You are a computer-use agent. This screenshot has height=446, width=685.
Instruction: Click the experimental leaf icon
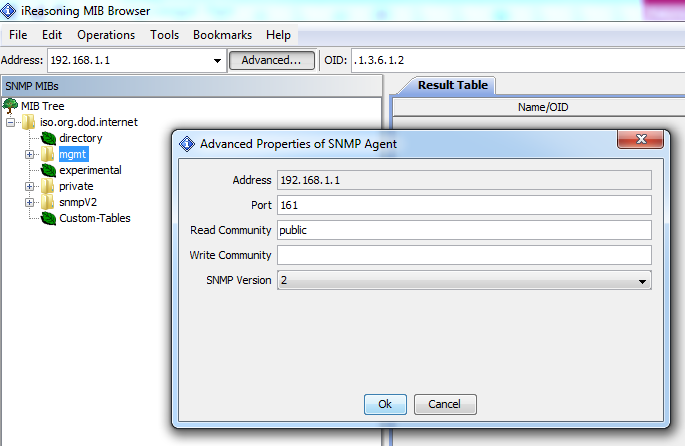[48, 170]
